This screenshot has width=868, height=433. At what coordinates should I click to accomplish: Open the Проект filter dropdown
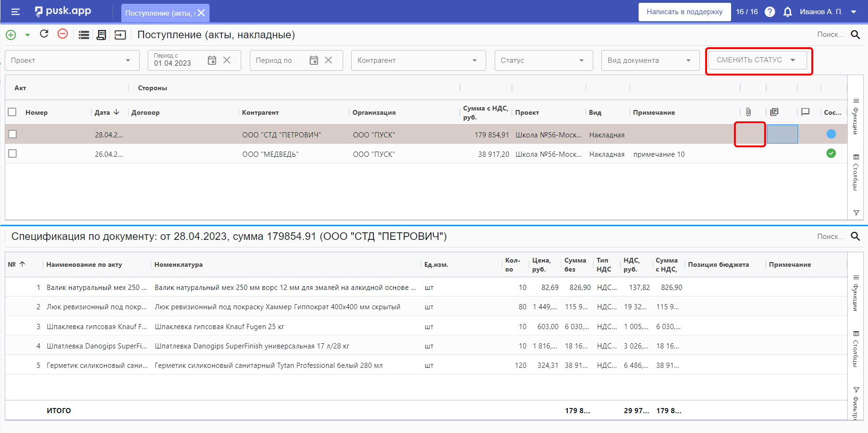click(x=72, y=60)
